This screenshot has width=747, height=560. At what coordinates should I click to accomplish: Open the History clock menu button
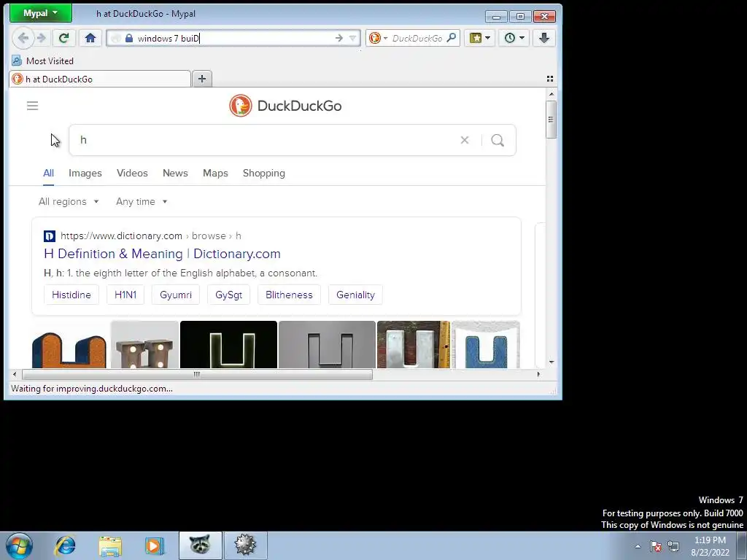coord(514,38)
